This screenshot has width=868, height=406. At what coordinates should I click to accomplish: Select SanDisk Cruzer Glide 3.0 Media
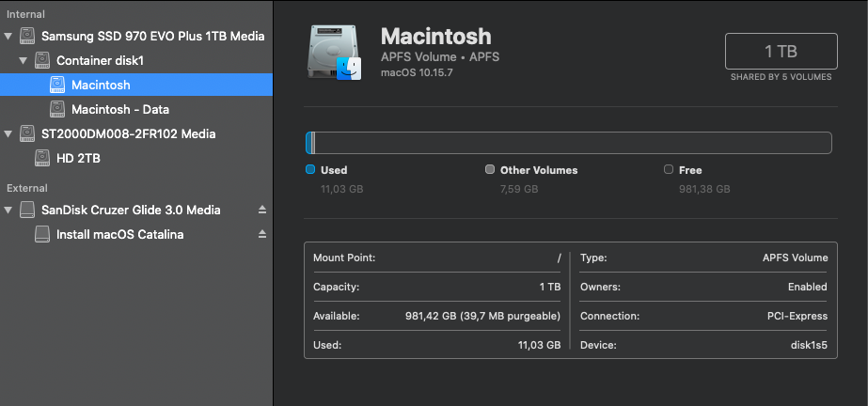pos(136,210)
